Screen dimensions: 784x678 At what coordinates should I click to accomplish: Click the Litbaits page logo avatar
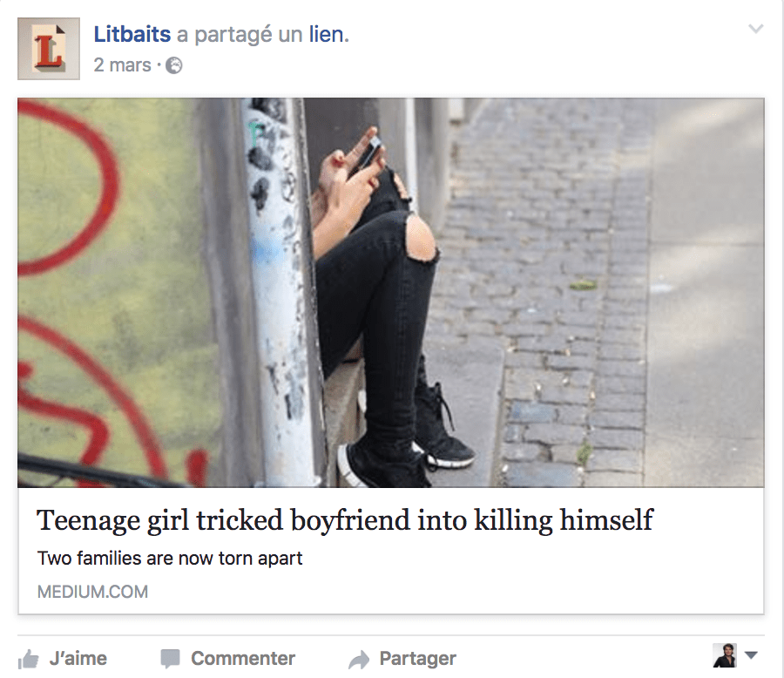tap(49, 49)
